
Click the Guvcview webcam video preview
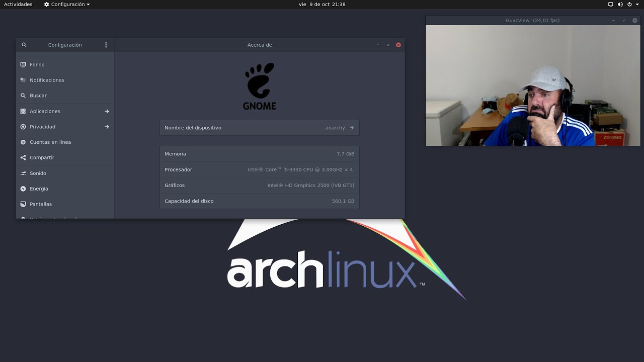[533, 85]
